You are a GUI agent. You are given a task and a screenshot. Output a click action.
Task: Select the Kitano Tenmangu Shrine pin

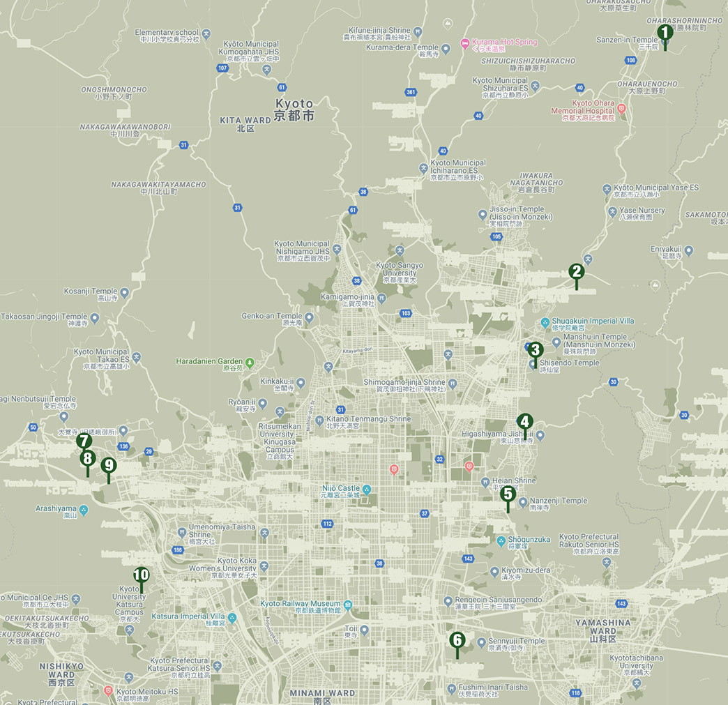[319, 420]
